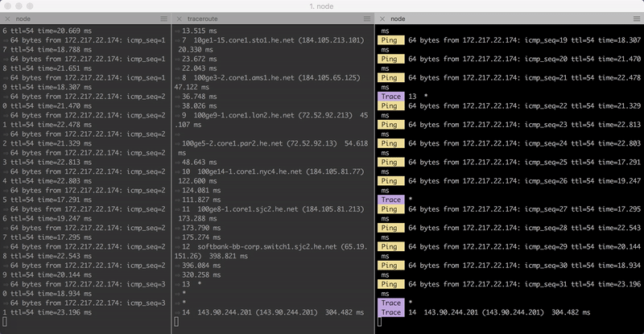Viewport: 644px width, 334px height.
Task: Open the hamburger menu of the left node pane
Action: [x=164, y=19]
